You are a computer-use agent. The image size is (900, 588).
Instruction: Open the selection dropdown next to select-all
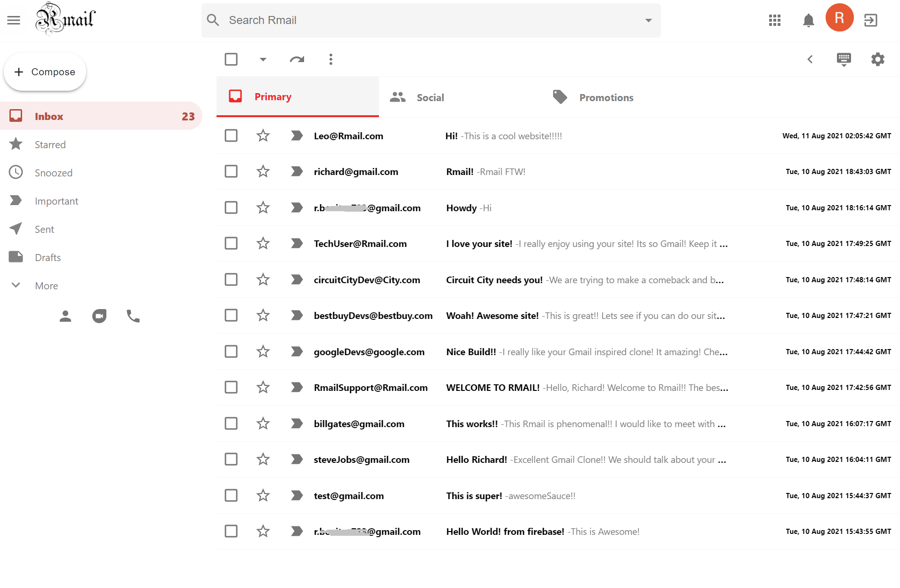[263, 59]
